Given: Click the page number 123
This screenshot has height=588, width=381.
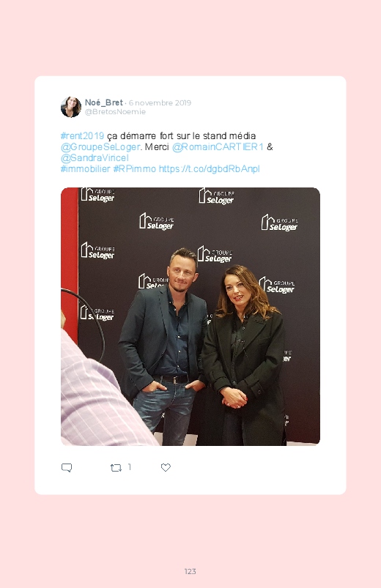Looking at the screenshot, I should coord(190,571).
